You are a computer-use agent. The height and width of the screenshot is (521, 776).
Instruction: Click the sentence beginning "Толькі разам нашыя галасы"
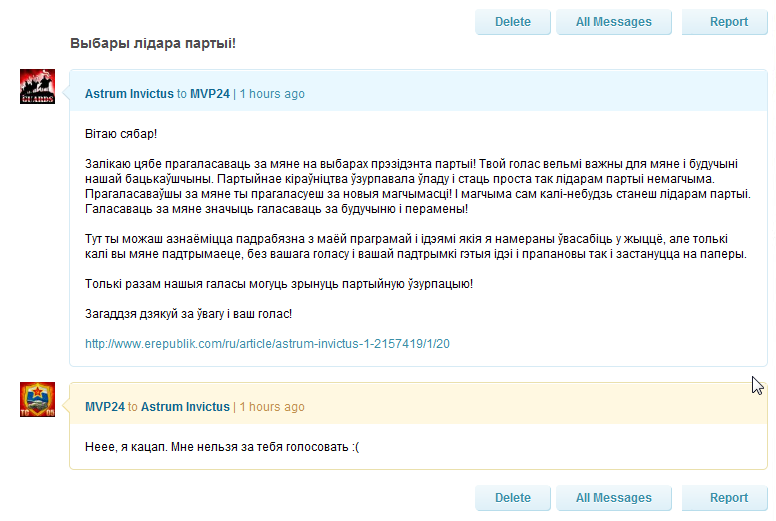point(279,284)
